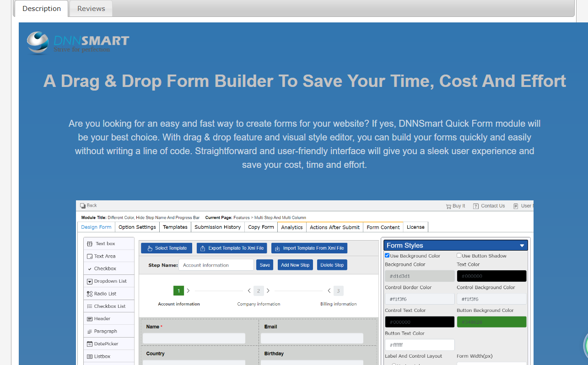
Task: Click the Add New Step button
Action: [x=295, y=265]
